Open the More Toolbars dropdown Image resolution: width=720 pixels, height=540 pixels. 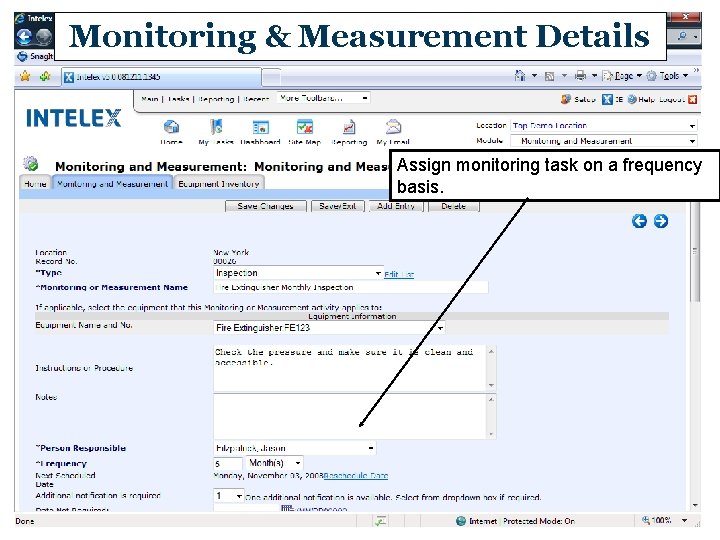pos(323,98)
